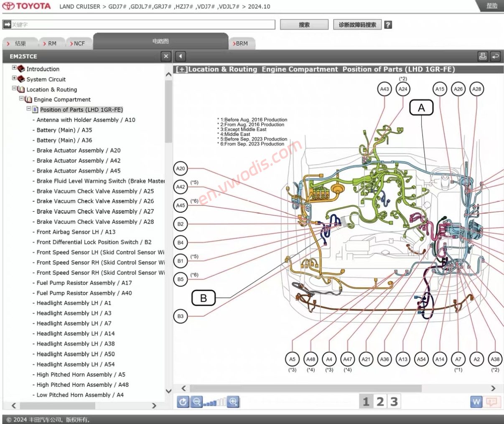Click the blue W export icon
The width and height of the screenshot is (504, 424).
tap(476, 402)
